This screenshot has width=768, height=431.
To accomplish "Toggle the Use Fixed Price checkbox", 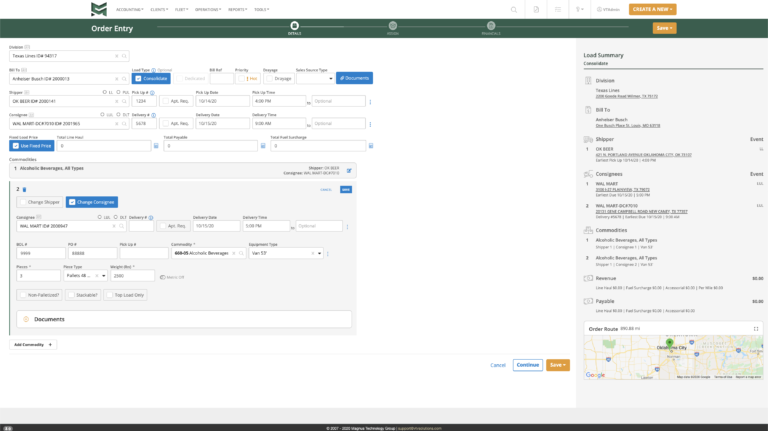I will [x=16, y=146].
